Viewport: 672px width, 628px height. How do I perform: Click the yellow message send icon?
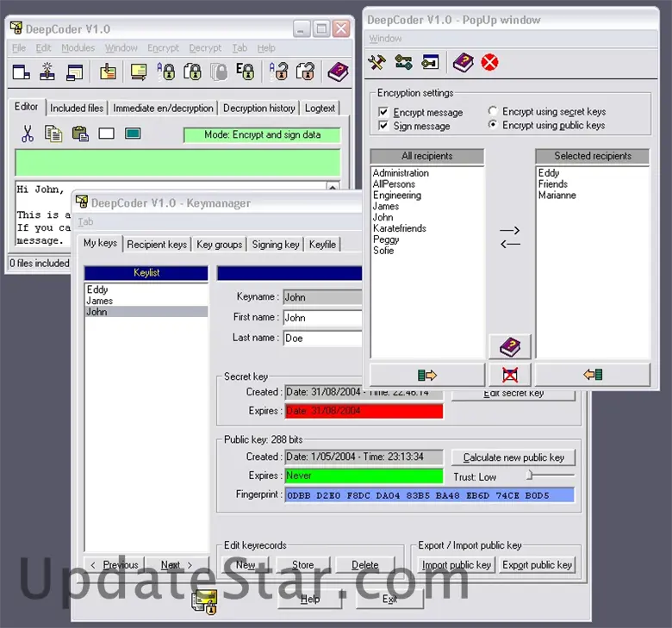click(x=139, y=72)
